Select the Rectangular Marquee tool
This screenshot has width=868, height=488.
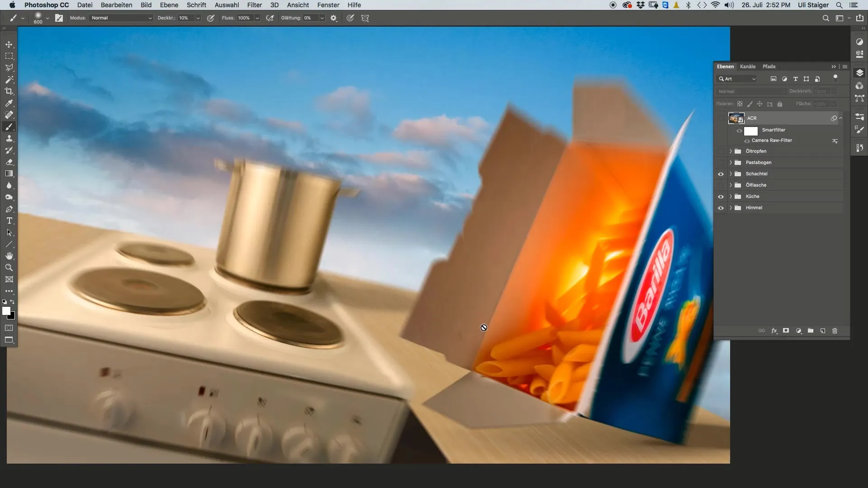[x=9, y=56]
